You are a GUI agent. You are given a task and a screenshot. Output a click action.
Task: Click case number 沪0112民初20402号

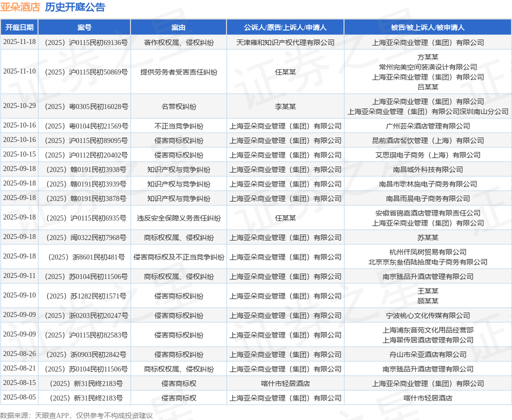tap(86, 155)
